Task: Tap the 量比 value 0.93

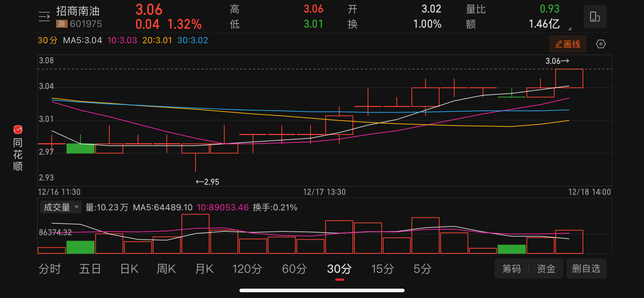Action: 549,9
